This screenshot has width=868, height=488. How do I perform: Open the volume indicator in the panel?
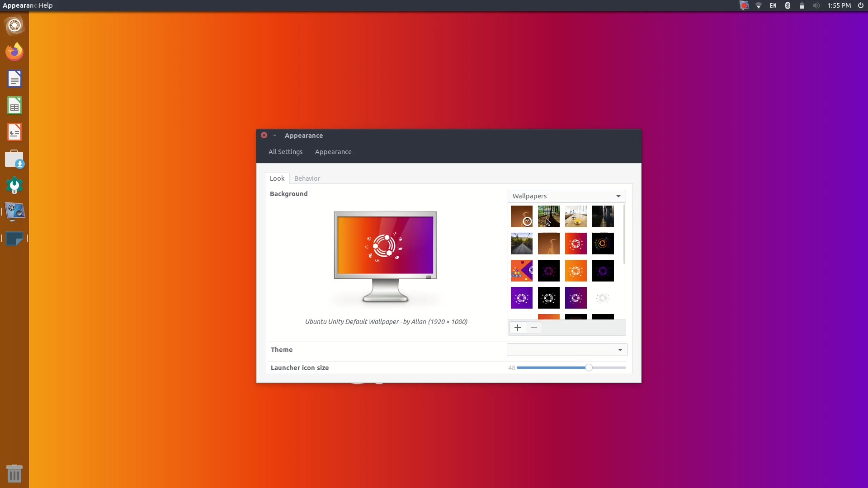[x=816, y=5]
